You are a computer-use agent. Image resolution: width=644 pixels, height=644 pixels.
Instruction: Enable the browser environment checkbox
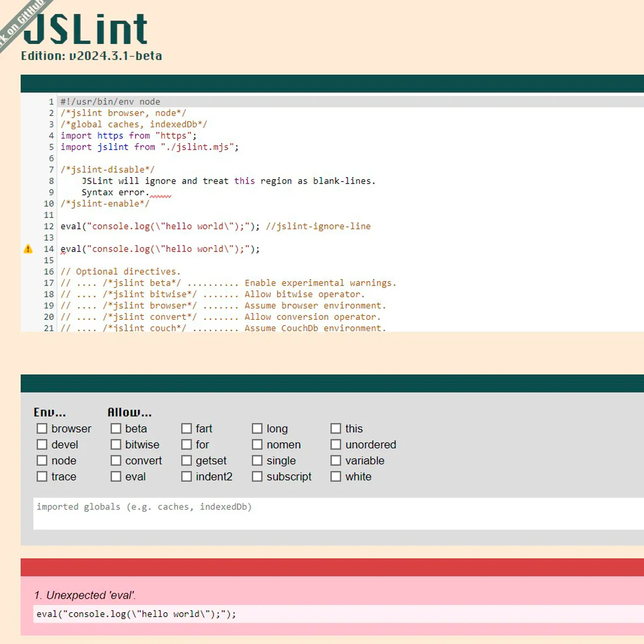42,428
